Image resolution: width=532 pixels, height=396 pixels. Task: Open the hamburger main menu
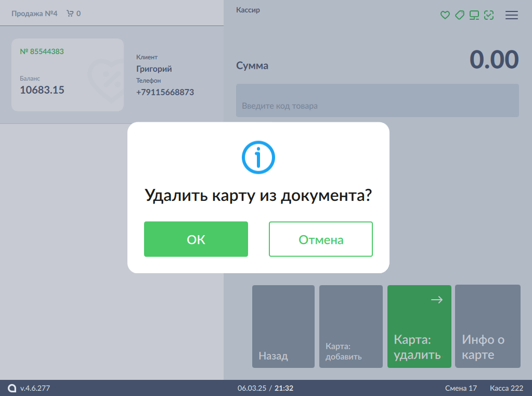point(512,15)
